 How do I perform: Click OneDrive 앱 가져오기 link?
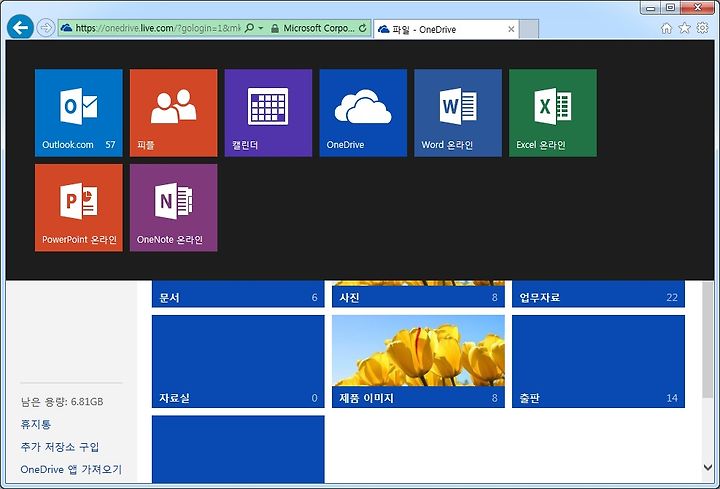[71, 469]
